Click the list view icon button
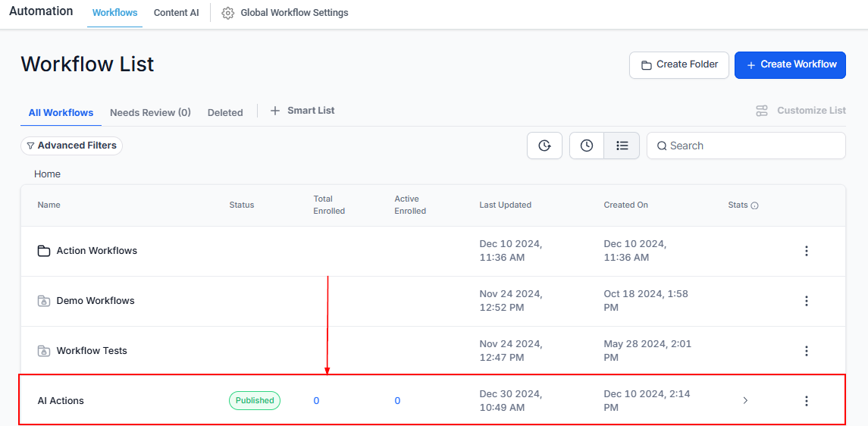868x426 pixels. click(622, 146)
